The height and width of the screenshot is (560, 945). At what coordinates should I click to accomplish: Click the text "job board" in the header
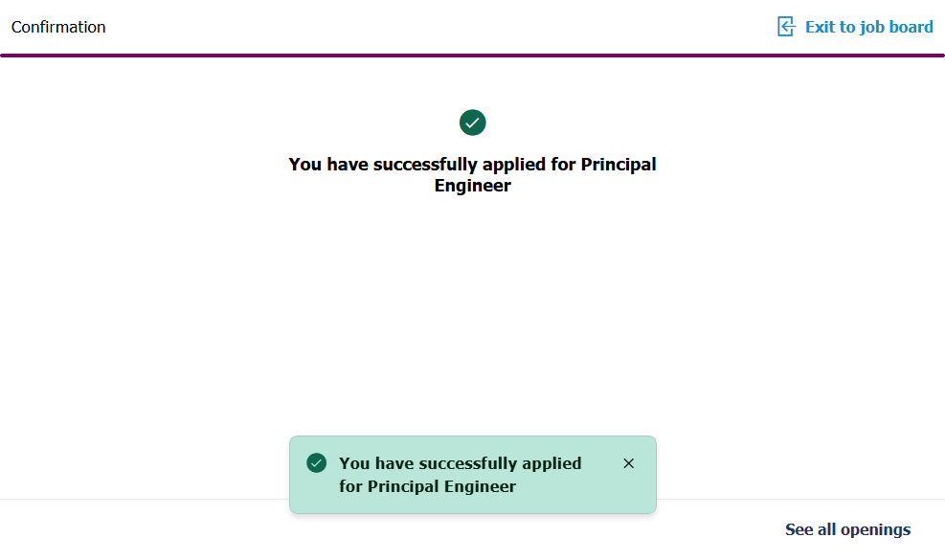pos(896,27)
